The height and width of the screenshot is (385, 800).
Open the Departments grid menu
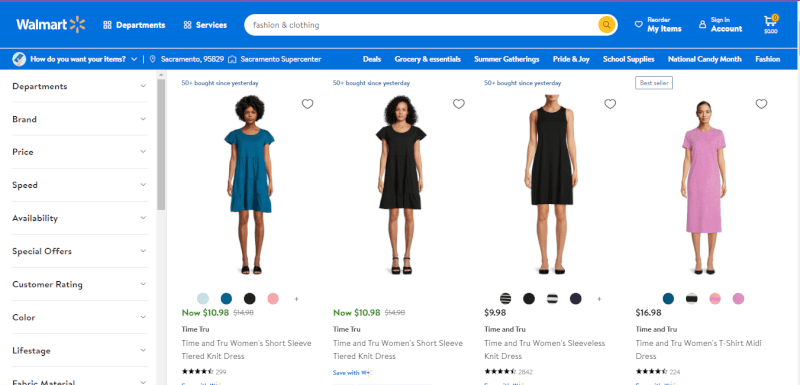coord(134,25)
